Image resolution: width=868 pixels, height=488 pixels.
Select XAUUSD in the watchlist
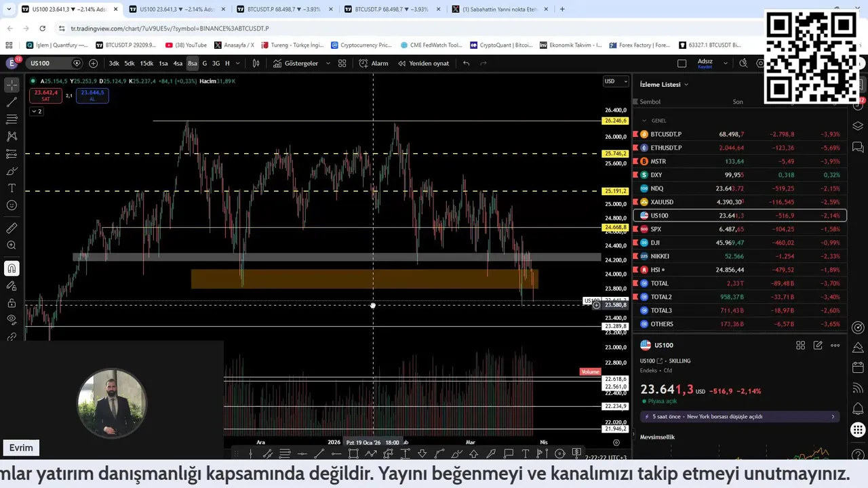click(739, 202)
